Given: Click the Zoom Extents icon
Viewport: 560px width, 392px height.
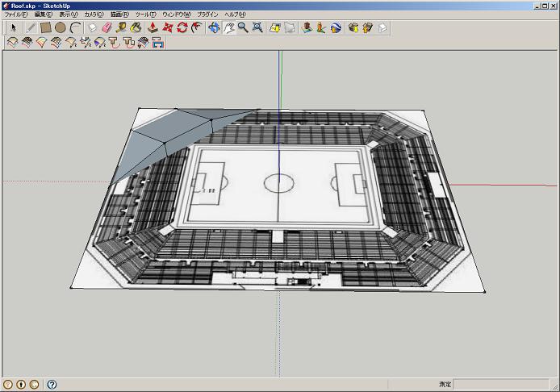Looking at the screenshot, I should tap(257, 27).
